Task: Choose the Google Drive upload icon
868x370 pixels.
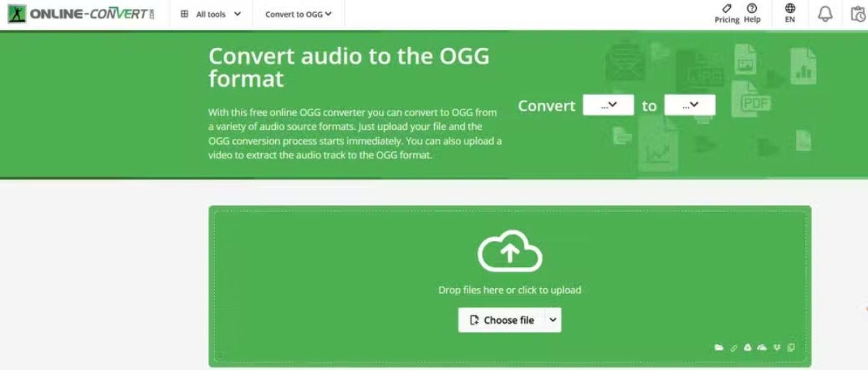Action: [x=748, y=348]
